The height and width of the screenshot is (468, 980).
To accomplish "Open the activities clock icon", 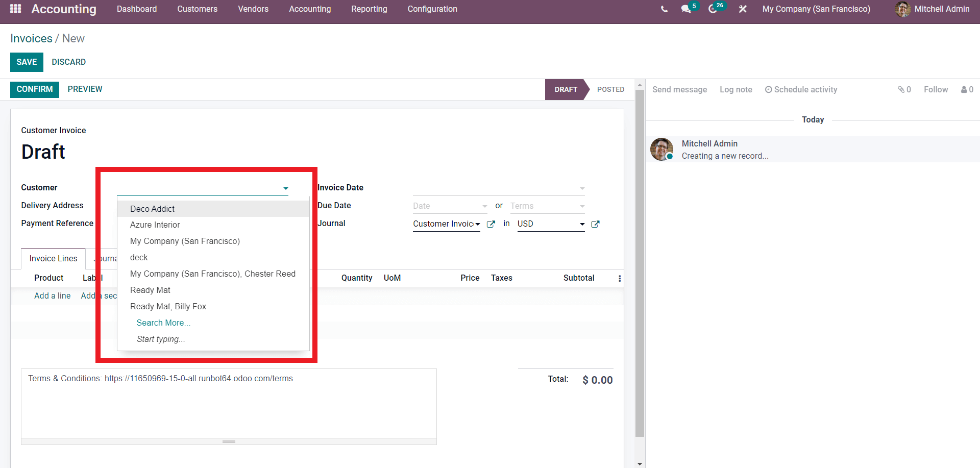I will (713, 9).
